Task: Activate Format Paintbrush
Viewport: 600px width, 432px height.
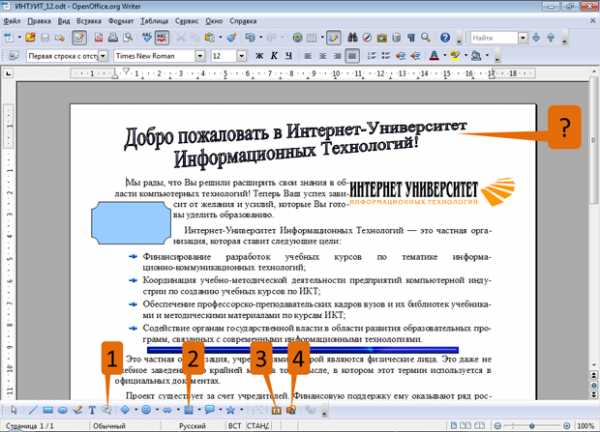Action: (x=232, y=37)
